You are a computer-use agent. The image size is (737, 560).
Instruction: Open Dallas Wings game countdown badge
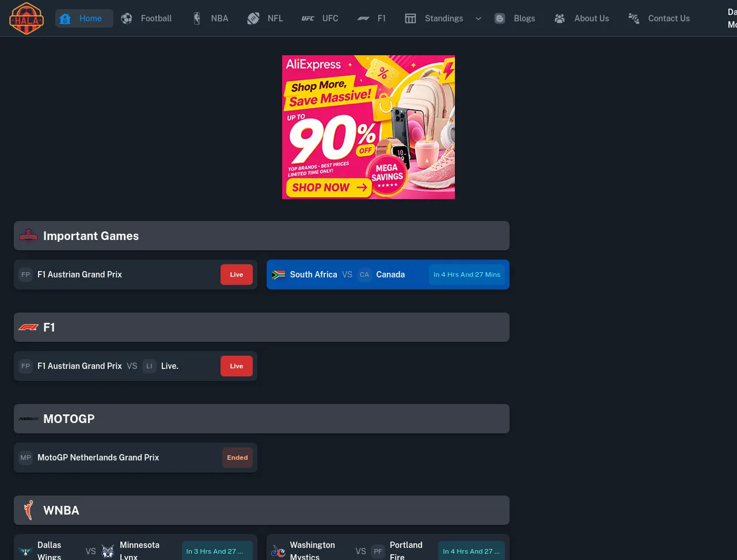click(217, 551)
